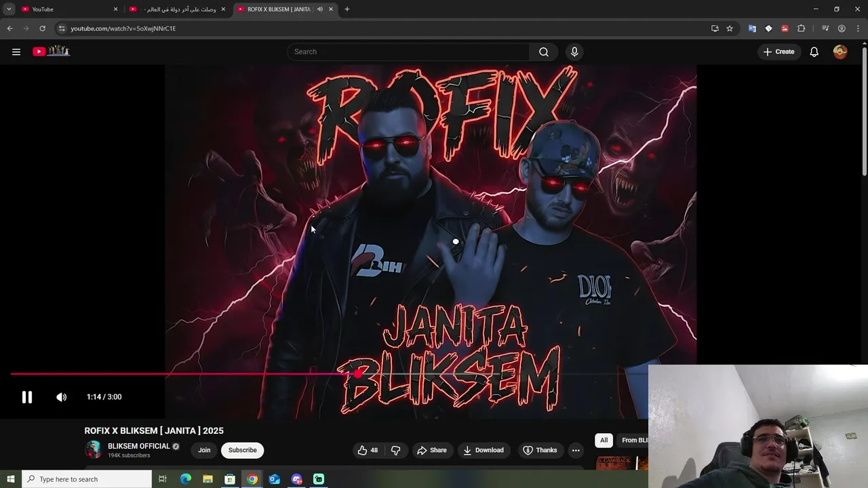This screenshot has width=868, height=488.
Task: Open the account avatar menu
Action: click(840, 52)
